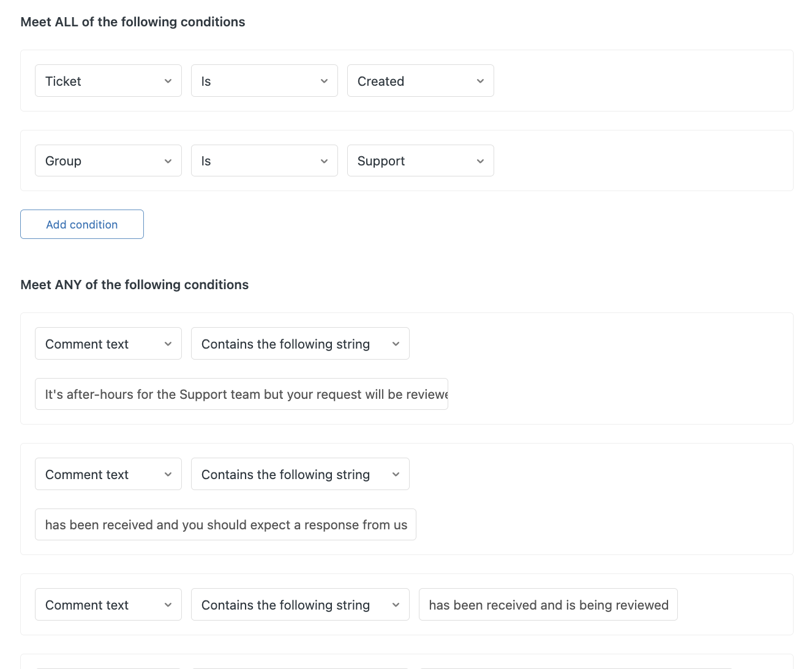Click the 'Contains the following string' chevron in the after-hours condition
Viewport: 812px width, 669px height.
pyautogui.click(x=396, y=344)
